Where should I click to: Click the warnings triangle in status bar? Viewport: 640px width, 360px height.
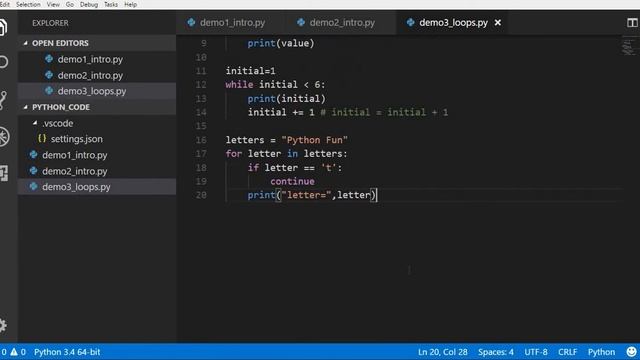[14, 352]
